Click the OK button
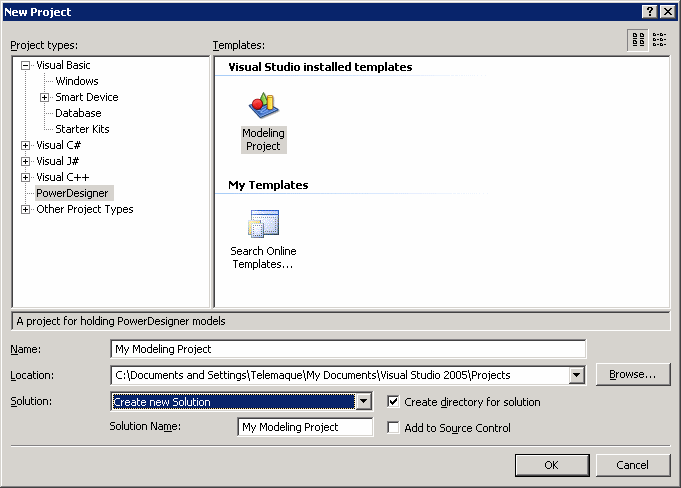The height and width of the screenshot is (488, 681). [552, 465]
